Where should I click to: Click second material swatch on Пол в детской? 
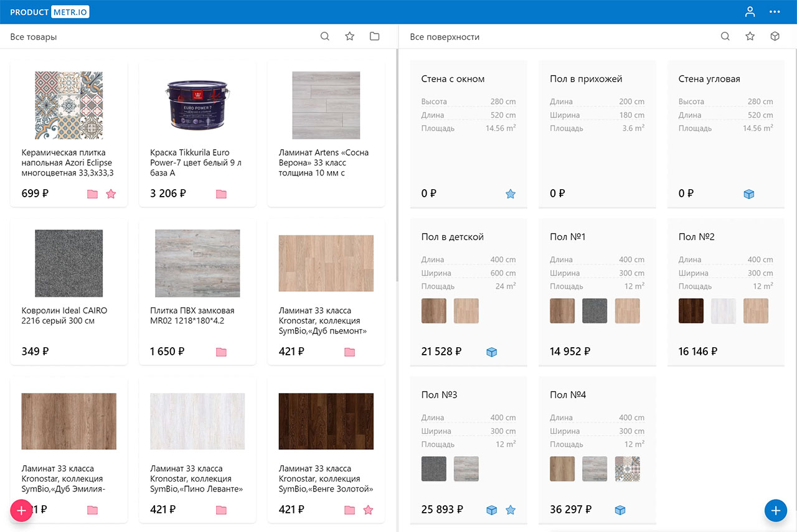[x=466, y=311]
